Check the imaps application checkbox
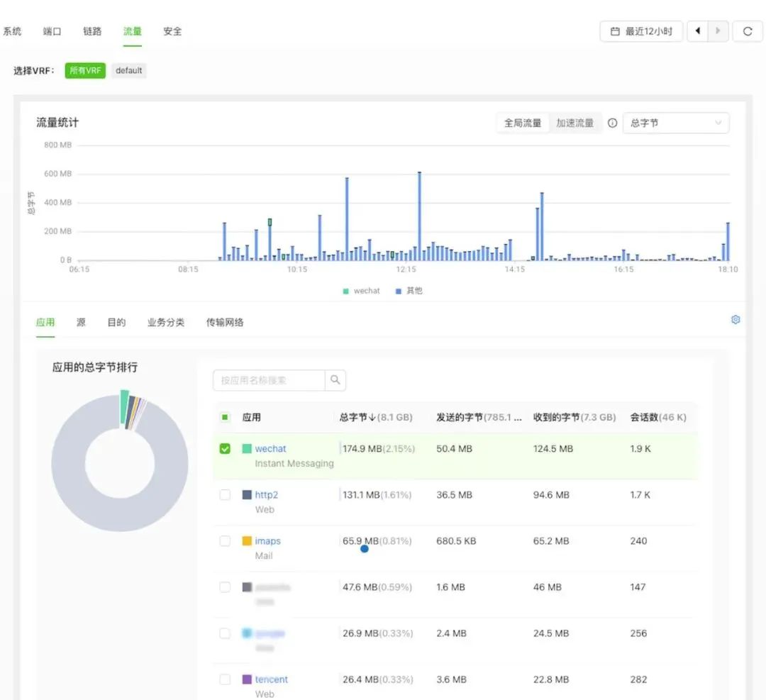 coord(225,541)
